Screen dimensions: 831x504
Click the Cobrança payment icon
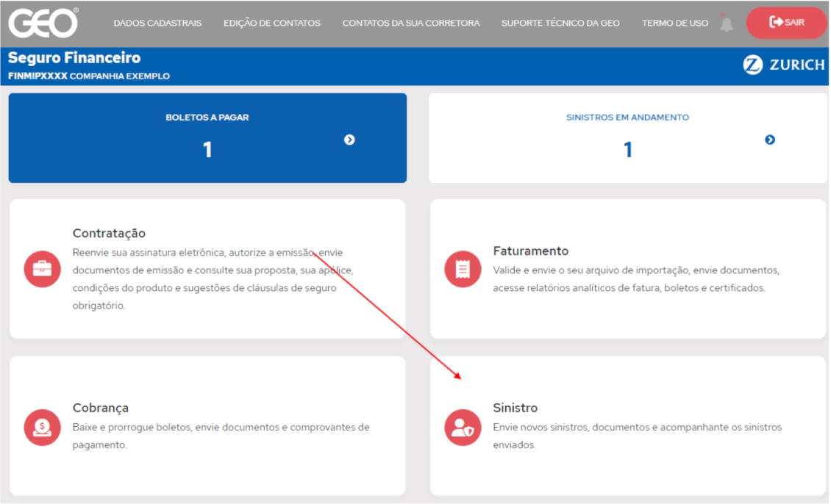point(43,428)
